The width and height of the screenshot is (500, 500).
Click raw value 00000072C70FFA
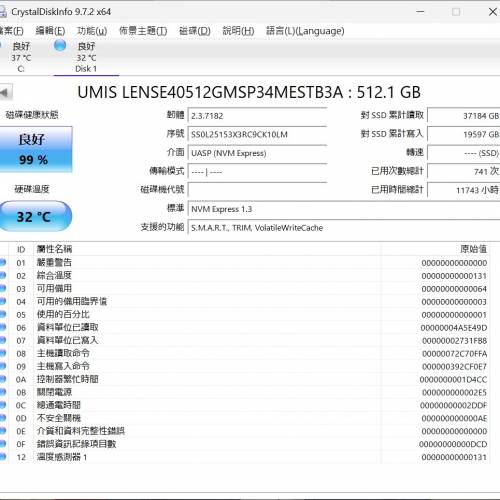click(x=454, y=354)
